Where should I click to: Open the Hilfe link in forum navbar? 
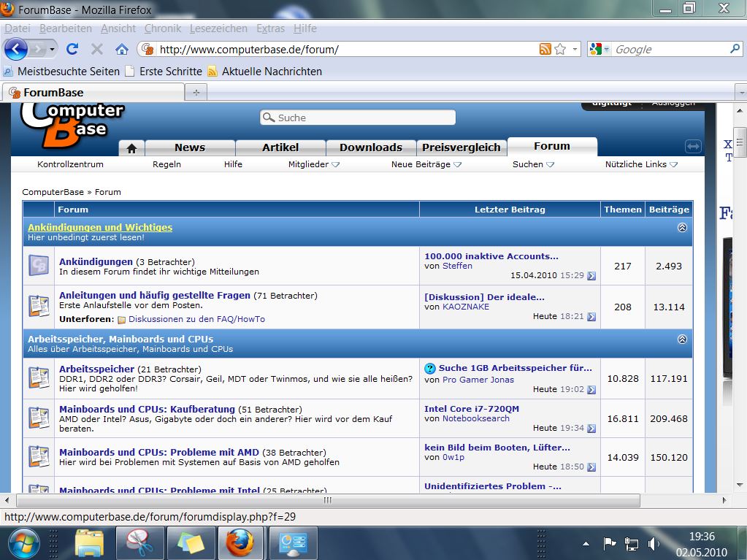[x=233, y=164]
